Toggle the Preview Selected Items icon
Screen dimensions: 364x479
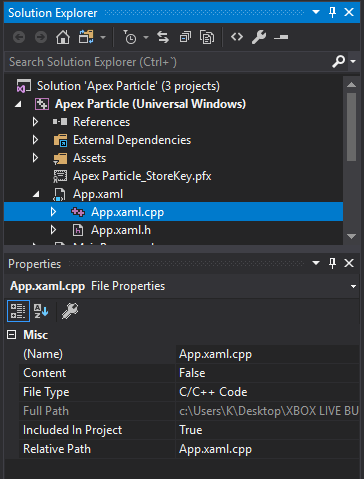click(281, 37)
